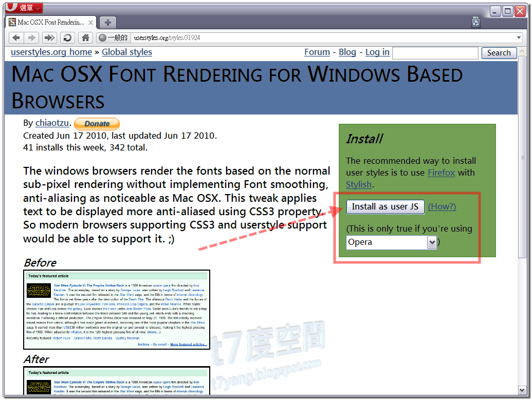Open the Stylish link
The image size is (532, 400).
coord(359,184)
